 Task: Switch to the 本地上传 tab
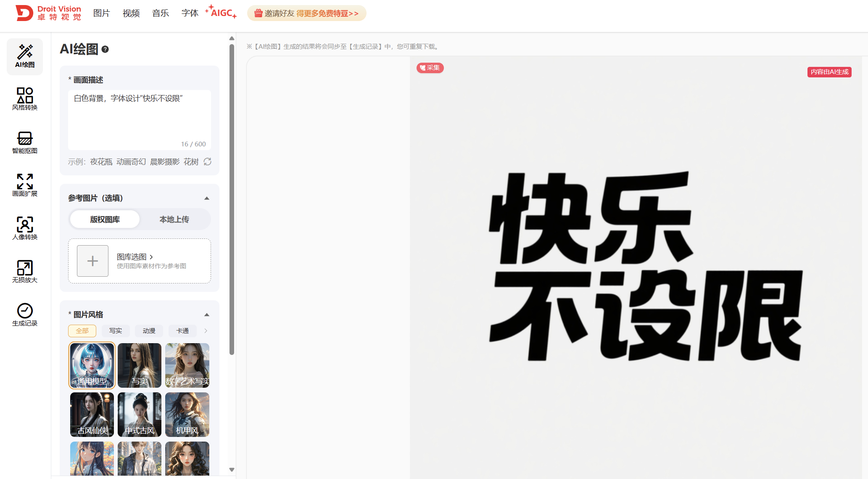click(174, 219)
